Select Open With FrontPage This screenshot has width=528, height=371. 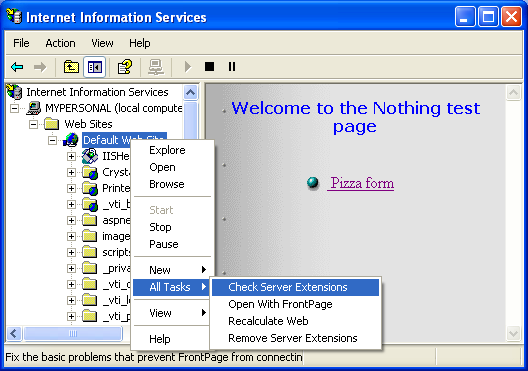pyautogui.click(x=295, y=304)
